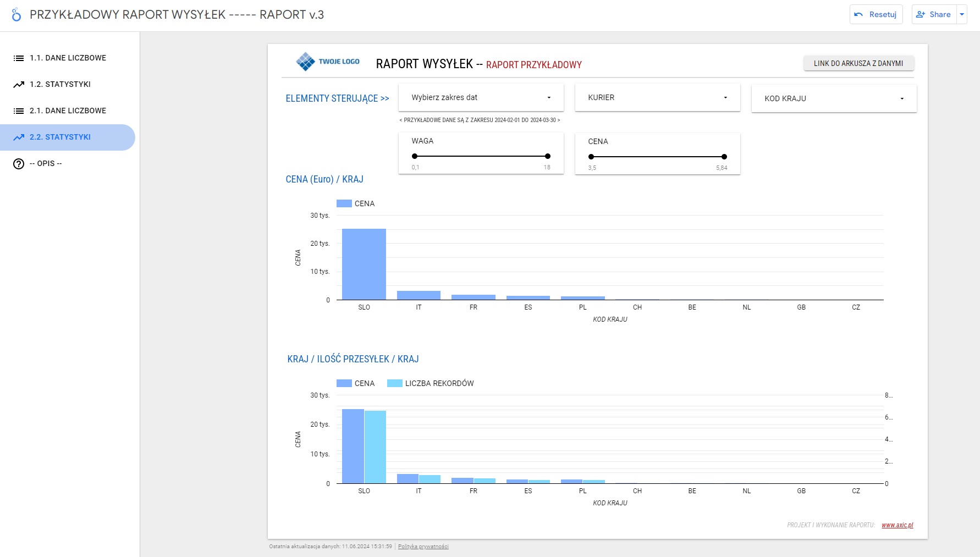Click the Ostatnia aktualizacja danych timestamp

(331, 547)
